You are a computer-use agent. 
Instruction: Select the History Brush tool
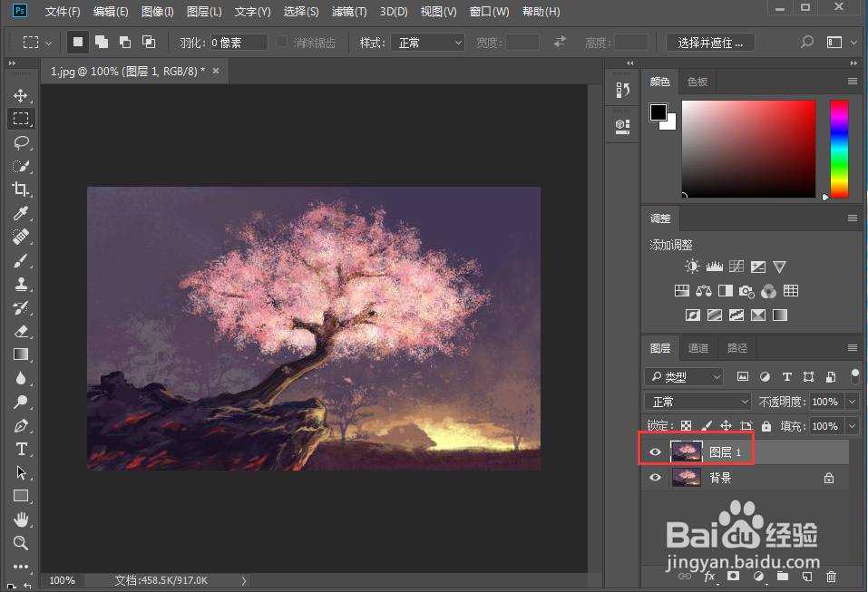tap(21, 307)
